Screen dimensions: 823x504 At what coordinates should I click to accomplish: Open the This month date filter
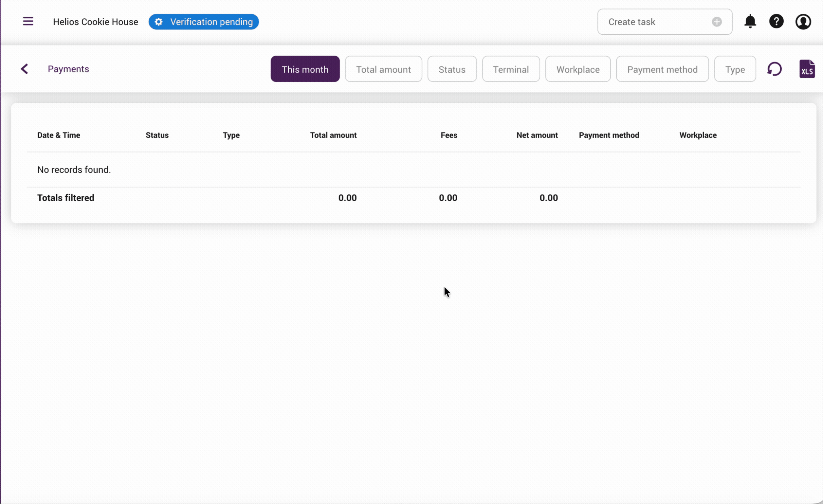pyautogui.click(x=305, y=69)
